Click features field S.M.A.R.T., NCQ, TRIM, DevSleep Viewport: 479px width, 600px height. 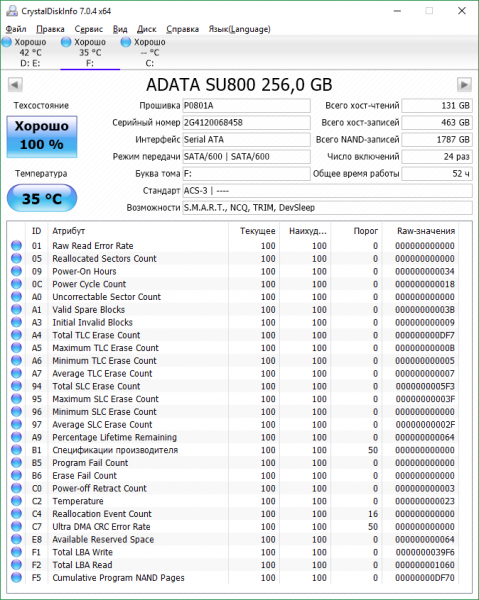327,208
